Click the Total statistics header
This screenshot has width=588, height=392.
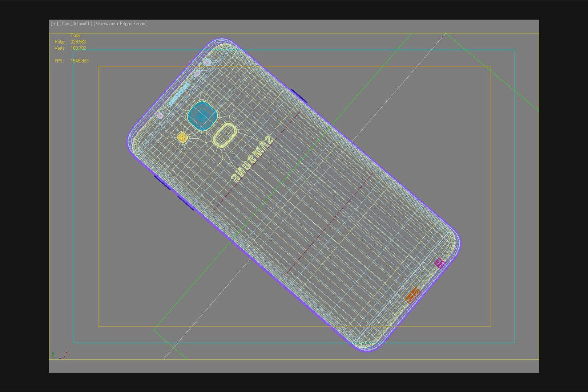(75, 36)
